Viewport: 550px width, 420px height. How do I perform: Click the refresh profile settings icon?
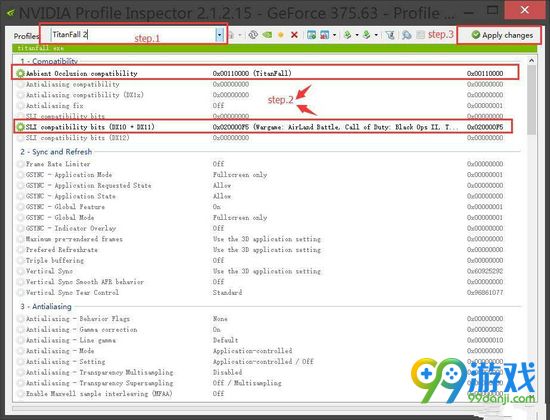point(253,35)
